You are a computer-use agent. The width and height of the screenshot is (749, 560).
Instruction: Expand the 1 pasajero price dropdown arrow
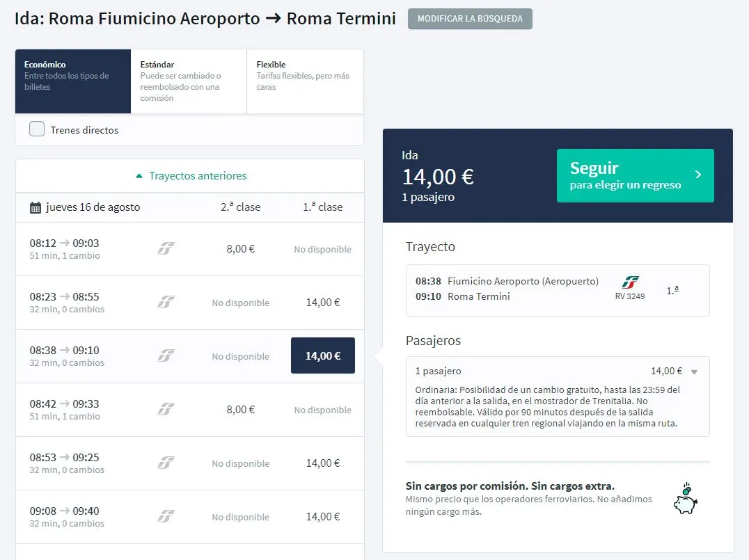coord(693,372)
